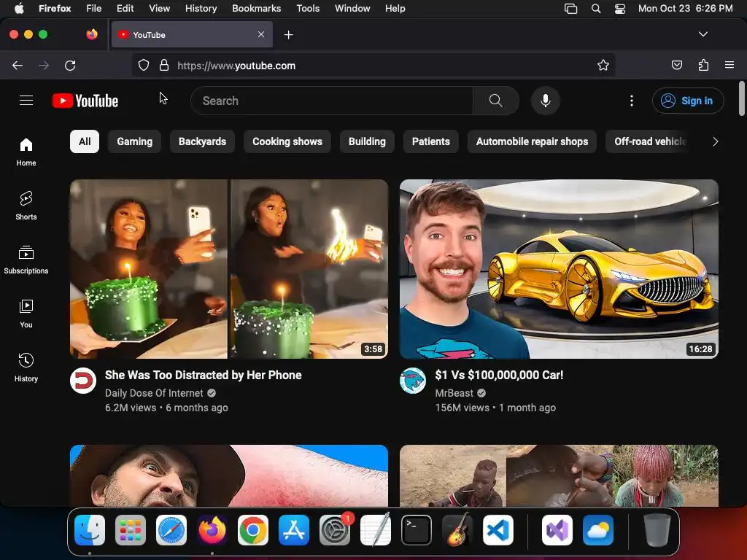Click Daily Dose Of Internet channel name

154,393
